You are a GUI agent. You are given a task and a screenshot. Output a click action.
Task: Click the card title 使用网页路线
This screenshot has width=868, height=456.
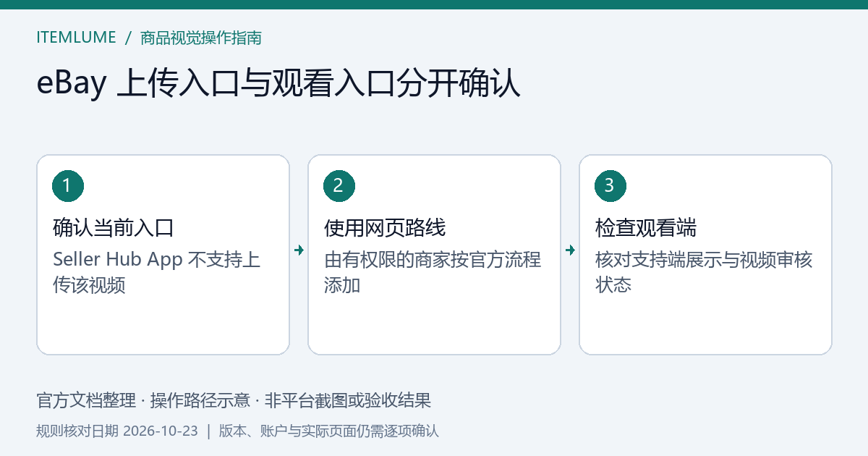pos(385,229)
